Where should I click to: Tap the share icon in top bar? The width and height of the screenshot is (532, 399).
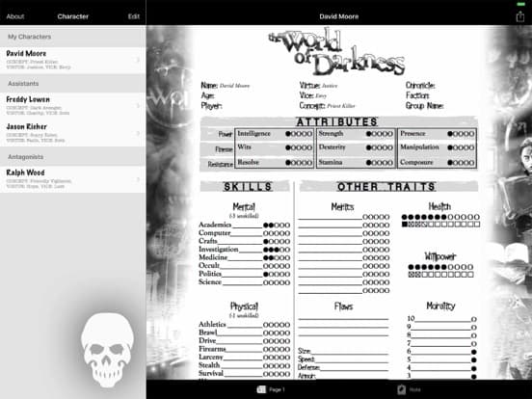(x=520, y=16)
